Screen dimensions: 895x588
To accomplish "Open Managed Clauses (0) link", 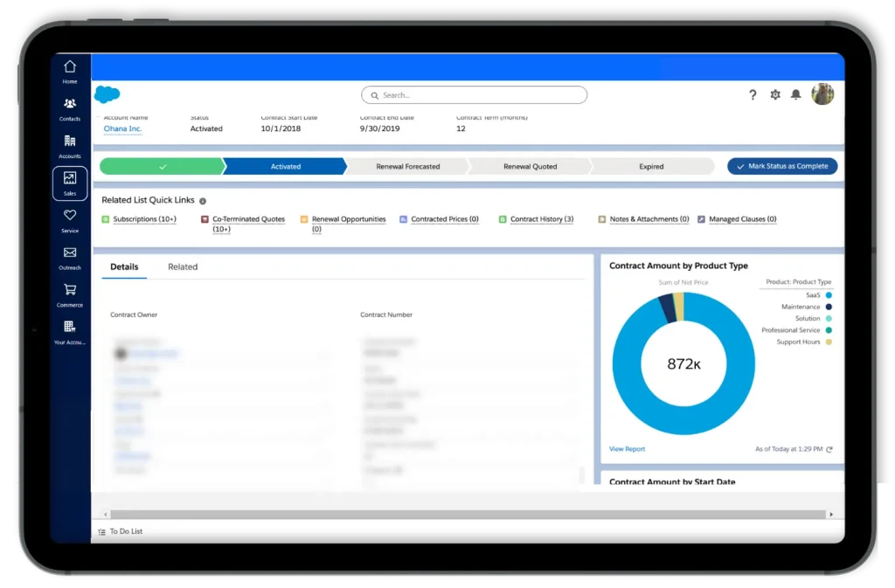I will coord(743,219).
